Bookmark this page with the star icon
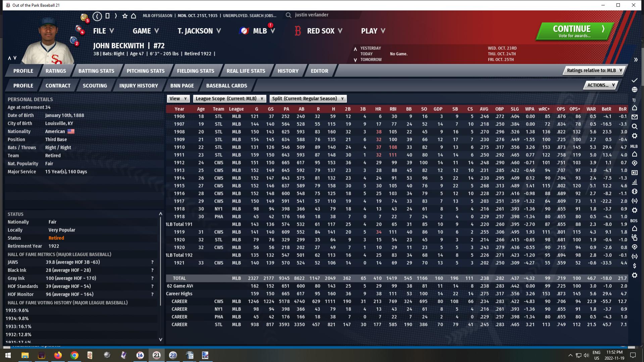 125,16
